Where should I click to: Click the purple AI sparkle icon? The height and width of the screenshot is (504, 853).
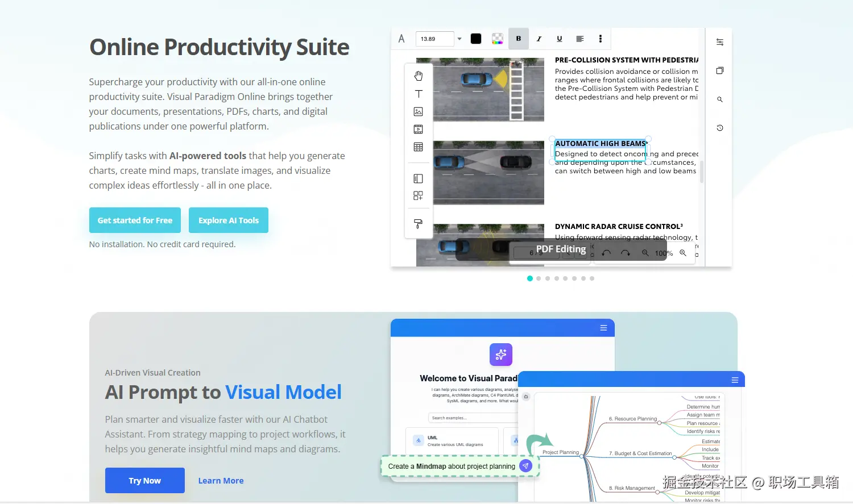tap(501, 355)
